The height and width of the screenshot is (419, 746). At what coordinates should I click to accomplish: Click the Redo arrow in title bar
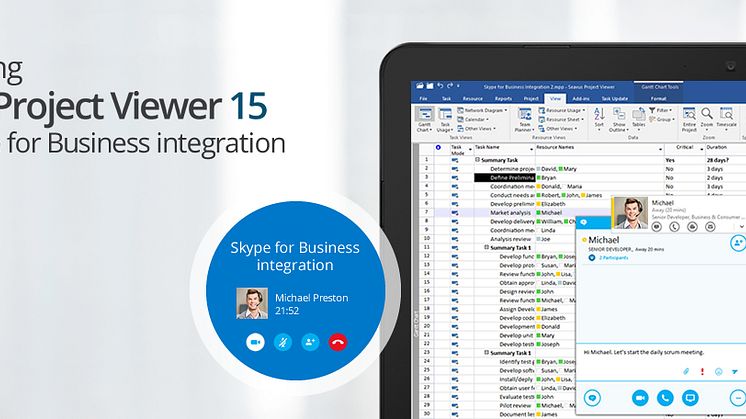pos(450,86)
